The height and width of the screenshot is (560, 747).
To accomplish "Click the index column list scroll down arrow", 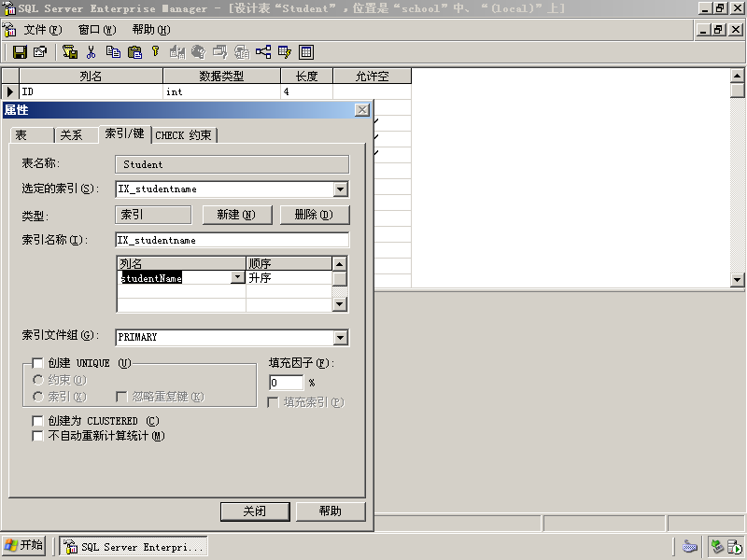I will 339,304.
